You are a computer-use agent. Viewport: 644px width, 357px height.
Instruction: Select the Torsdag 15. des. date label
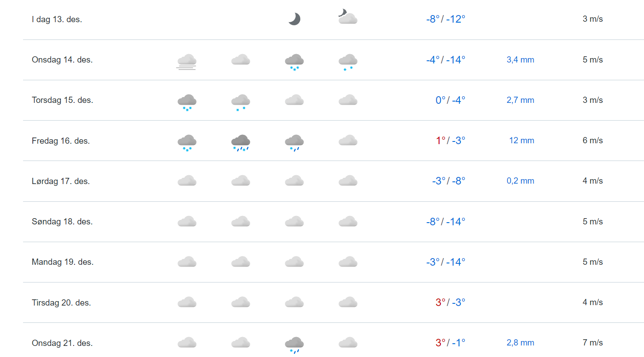(63, 100)
